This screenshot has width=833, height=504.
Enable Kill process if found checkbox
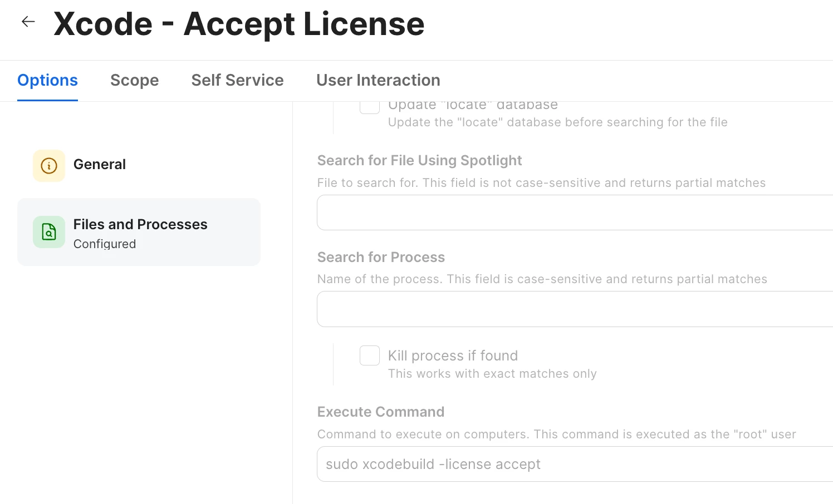[370, 355]
